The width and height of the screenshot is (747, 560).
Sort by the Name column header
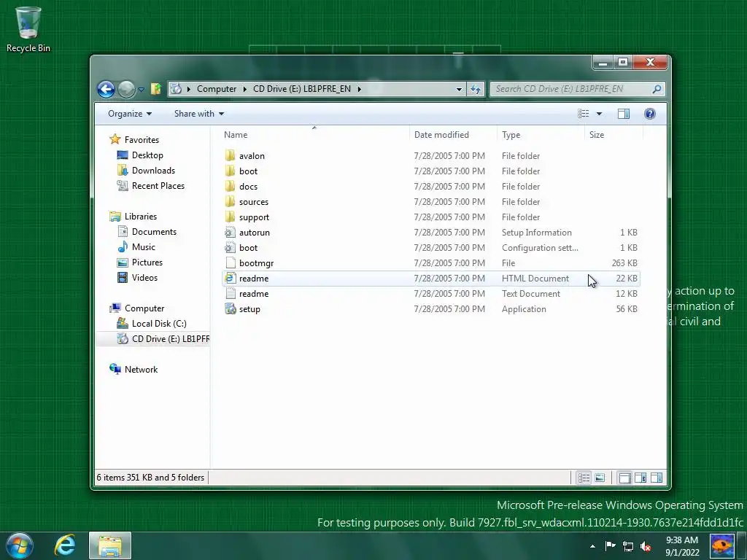(x=314, y=135)
